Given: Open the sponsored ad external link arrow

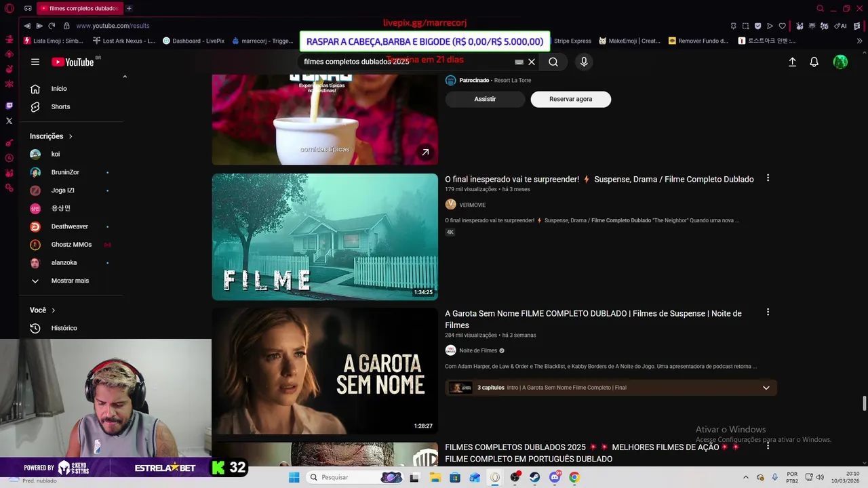Looking at the screenshot, I should (x=425, y=152).
